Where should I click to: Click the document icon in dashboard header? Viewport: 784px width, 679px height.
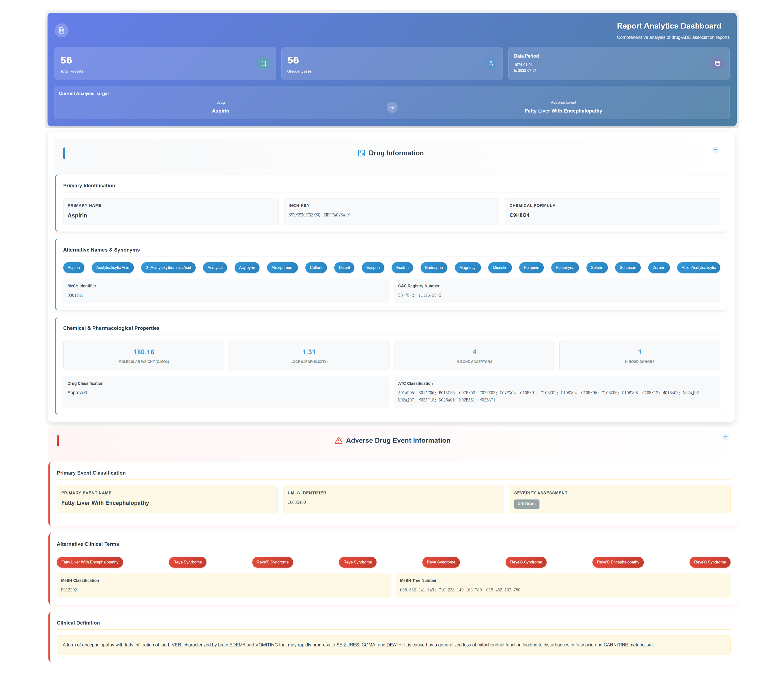pyautogui.click(x=61, y=30)
